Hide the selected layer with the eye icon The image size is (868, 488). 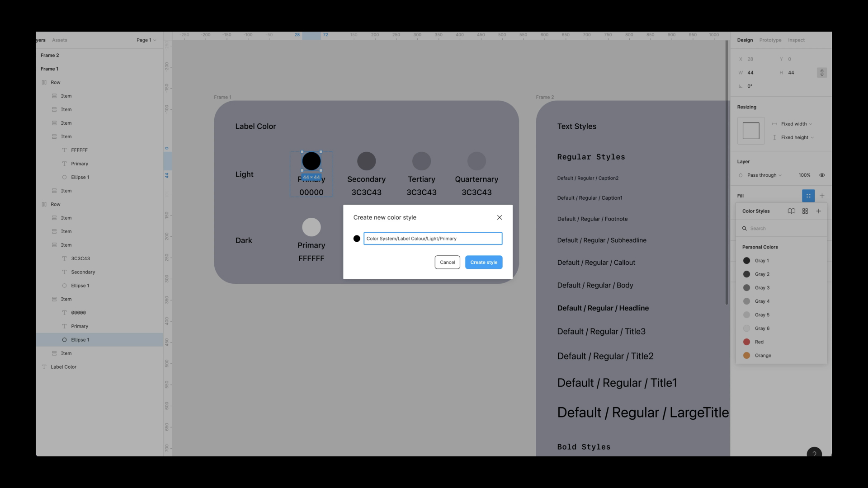pyautogui.click(x=821, y=175)
